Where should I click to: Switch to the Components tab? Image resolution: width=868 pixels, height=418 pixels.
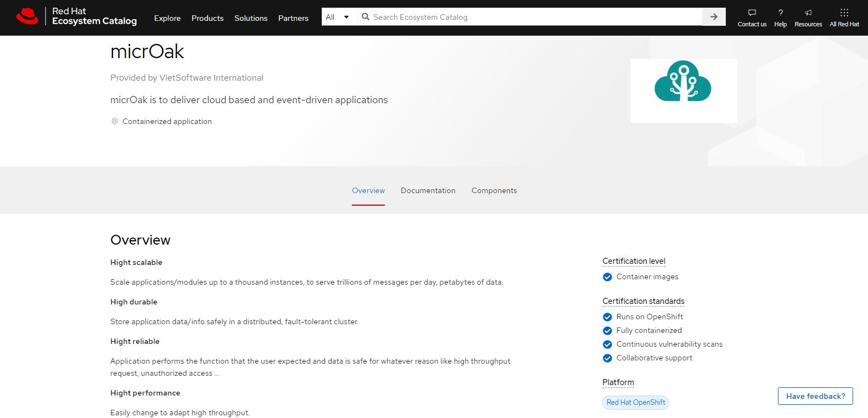pos(494,191)
